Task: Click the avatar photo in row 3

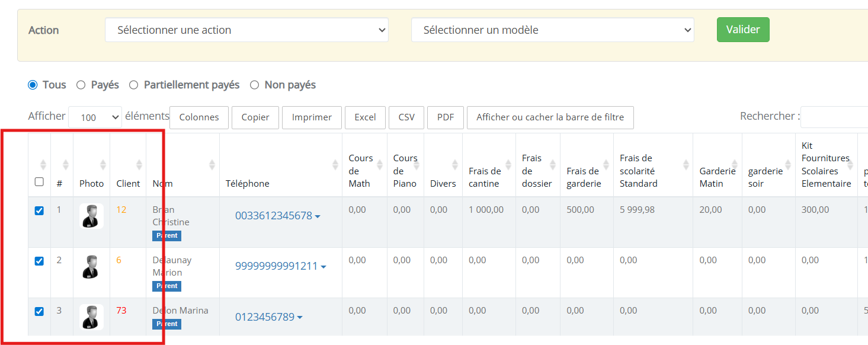Action: point(91,317)
